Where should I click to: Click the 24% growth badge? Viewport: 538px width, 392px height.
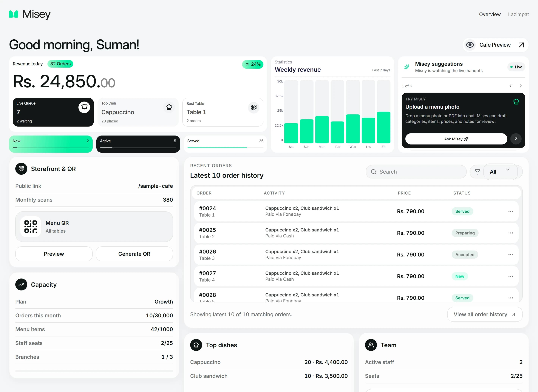(253, 64)
